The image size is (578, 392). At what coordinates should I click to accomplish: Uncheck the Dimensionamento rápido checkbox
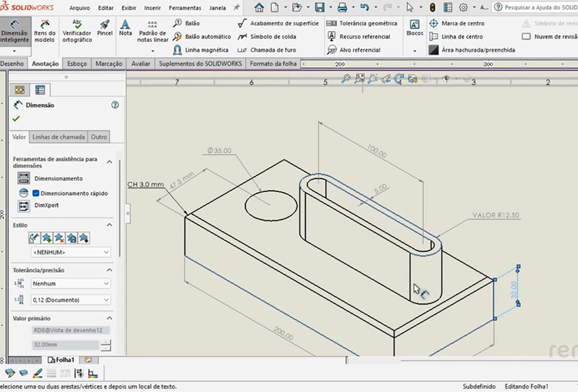click(36, 193)
